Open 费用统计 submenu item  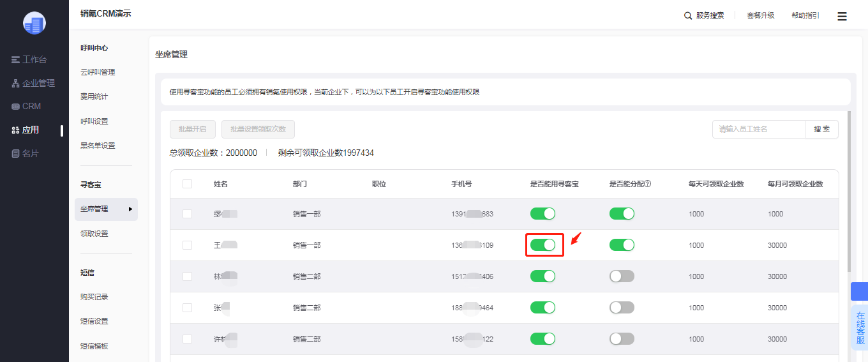(94, 96)
